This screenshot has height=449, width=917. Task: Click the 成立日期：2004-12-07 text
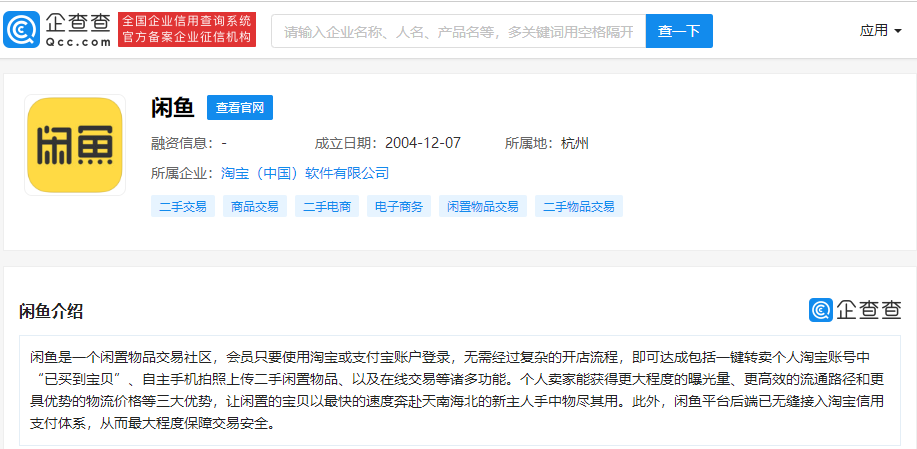click(388, 143)
